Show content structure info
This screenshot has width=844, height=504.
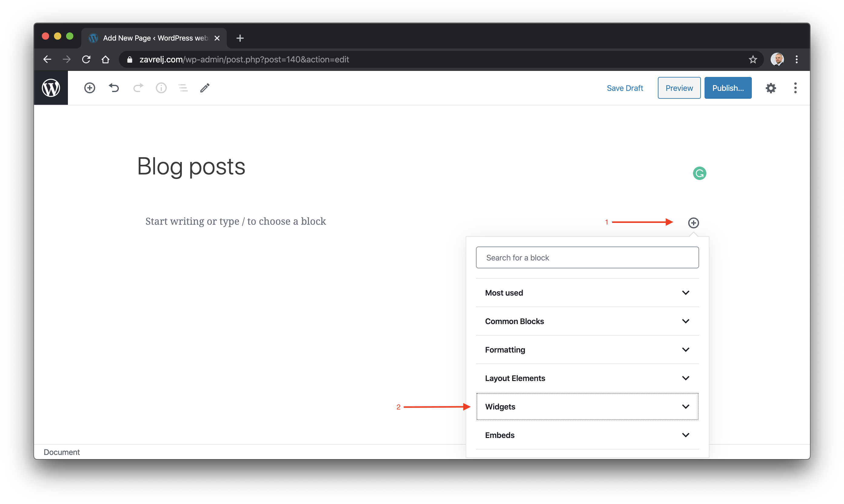[x=161, y=88]
